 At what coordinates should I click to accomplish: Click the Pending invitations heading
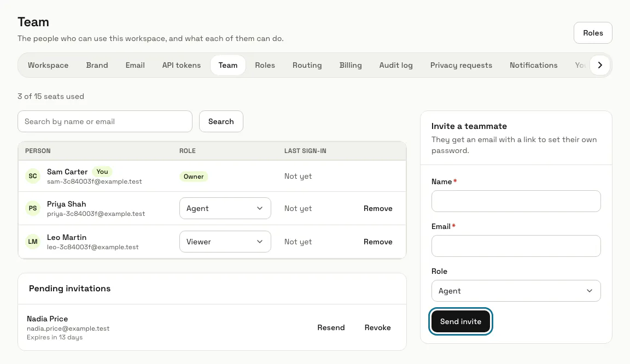69,289
